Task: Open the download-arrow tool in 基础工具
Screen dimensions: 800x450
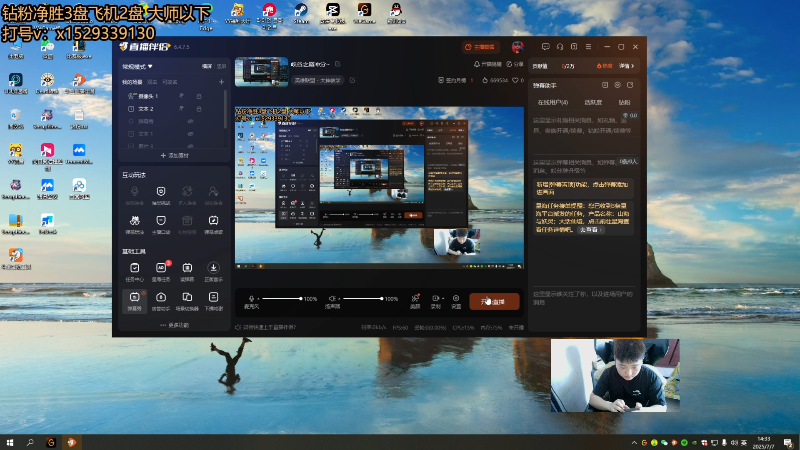Action: click(213, 271)
